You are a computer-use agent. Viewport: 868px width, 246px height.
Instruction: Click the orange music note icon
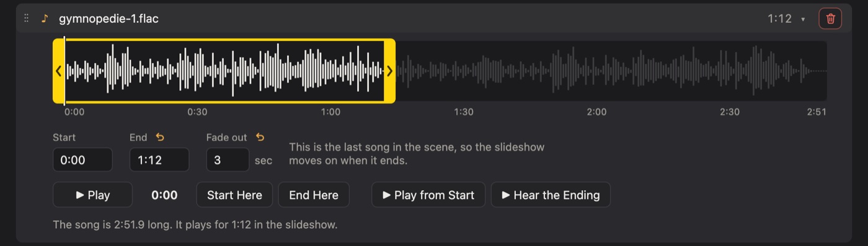tap(45, 19)
